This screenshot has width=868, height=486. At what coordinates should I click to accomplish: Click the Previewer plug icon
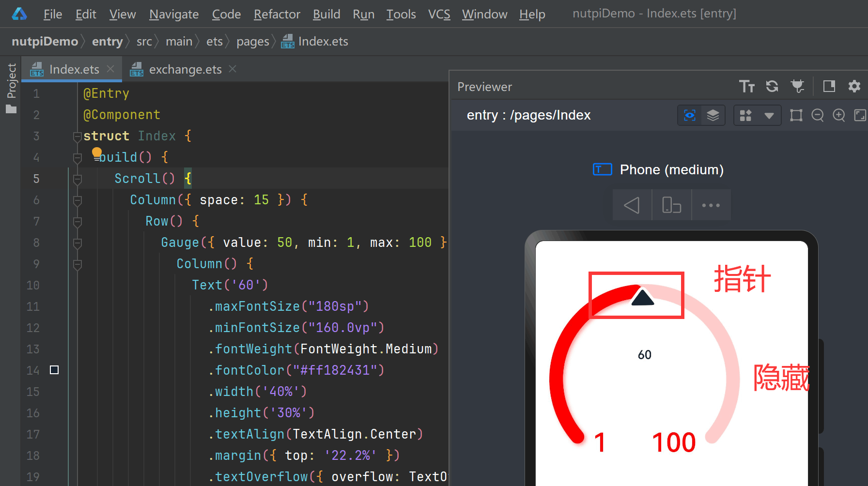click(797, 87)
